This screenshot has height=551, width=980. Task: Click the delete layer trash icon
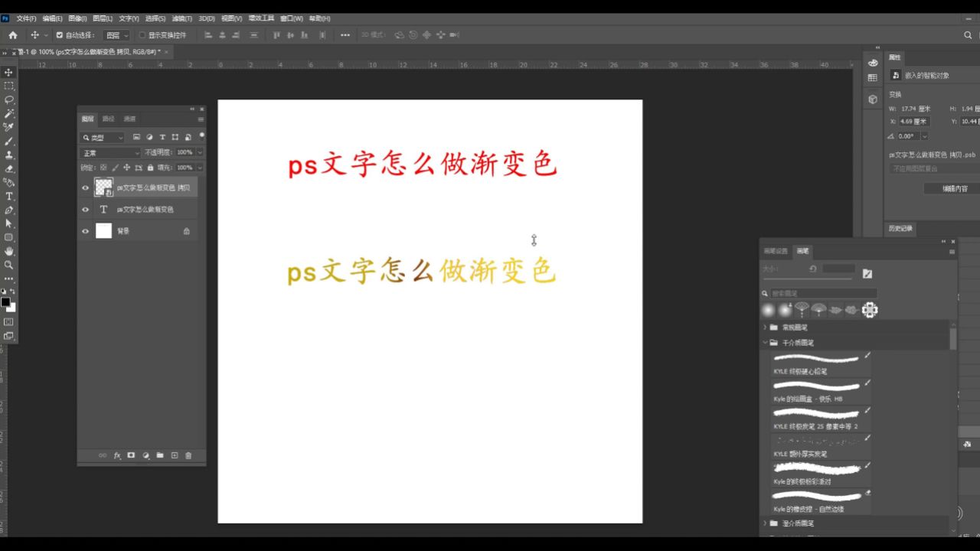tap(188, 455)
